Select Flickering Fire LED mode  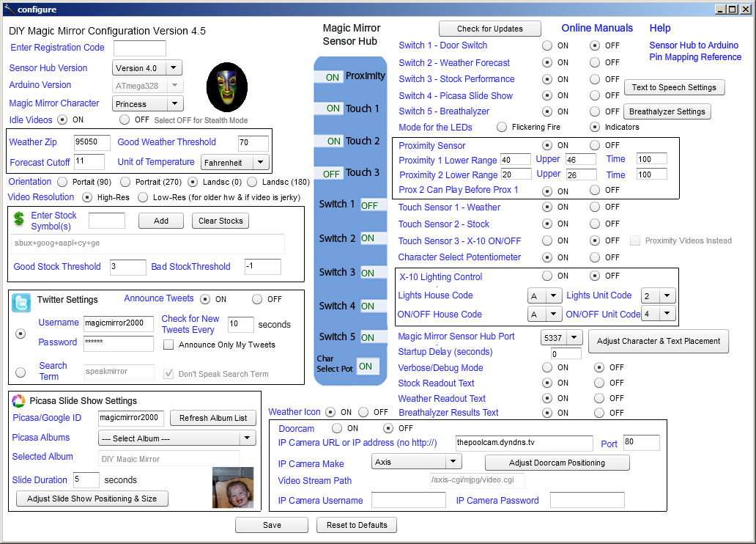click(502, 127)
